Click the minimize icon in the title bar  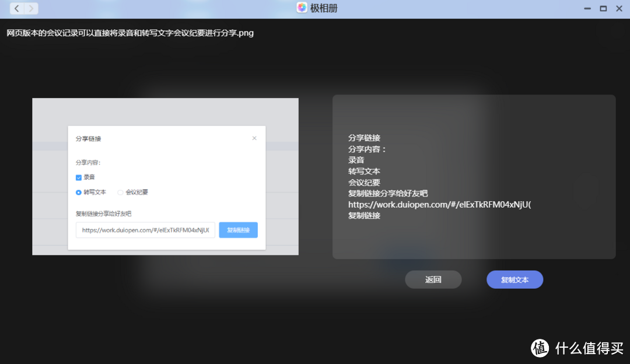point(587,8)
